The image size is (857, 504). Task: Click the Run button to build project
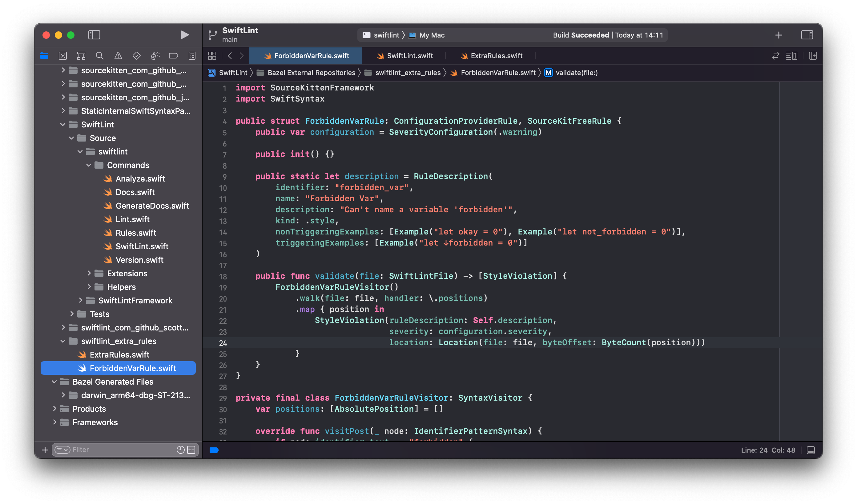point(185,34)
